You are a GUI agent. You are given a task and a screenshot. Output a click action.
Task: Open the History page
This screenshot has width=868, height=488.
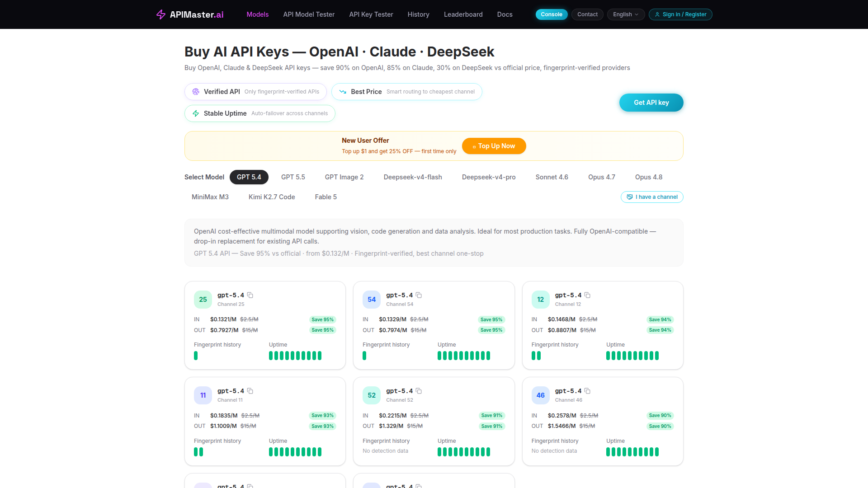click(419, 14)
